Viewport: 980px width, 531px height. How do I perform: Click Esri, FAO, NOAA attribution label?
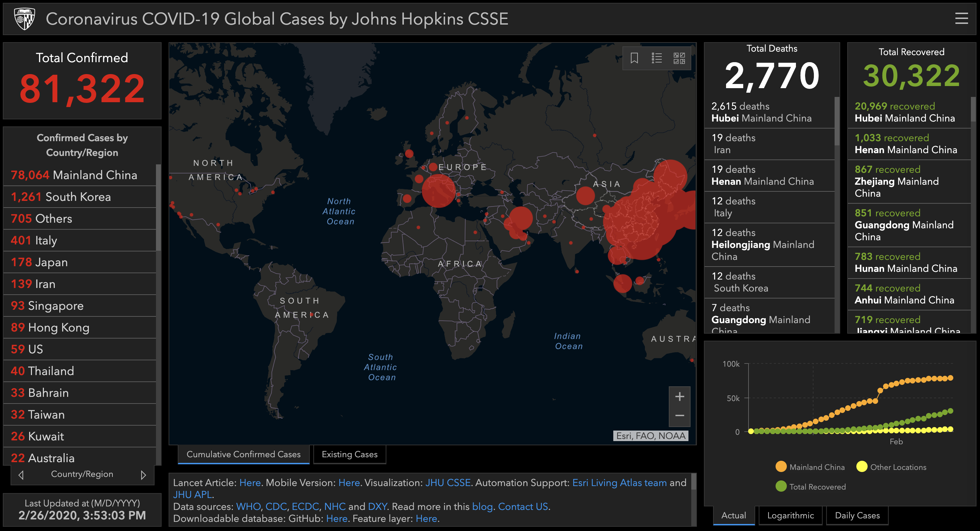(651, 436)
